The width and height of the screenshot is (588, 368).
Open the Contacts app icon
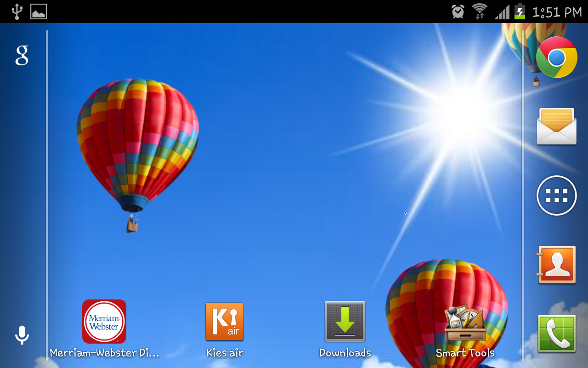(556, 264)
